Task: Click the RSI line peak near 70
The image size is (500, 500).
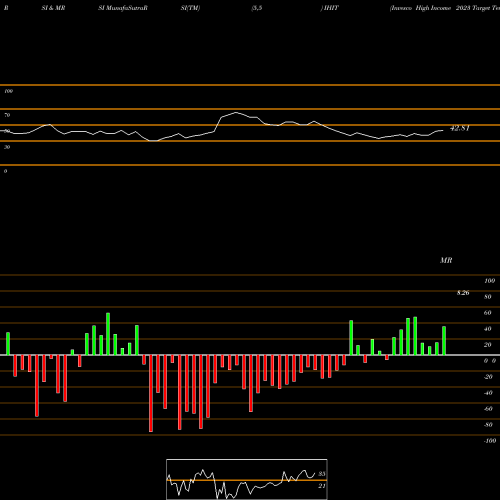Action: pyautogui.click(x=236, y=113)
